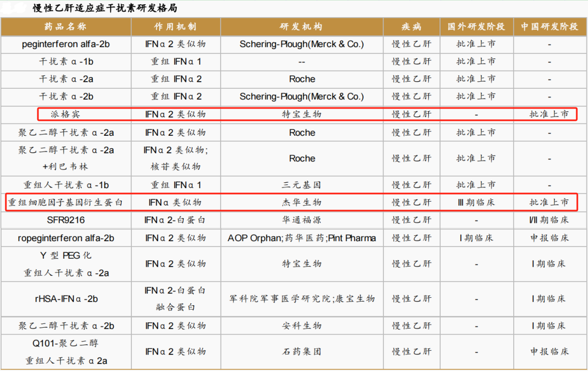Select the I/II期临床 China stage cell
588x371 pixels.
pos(549,220)
